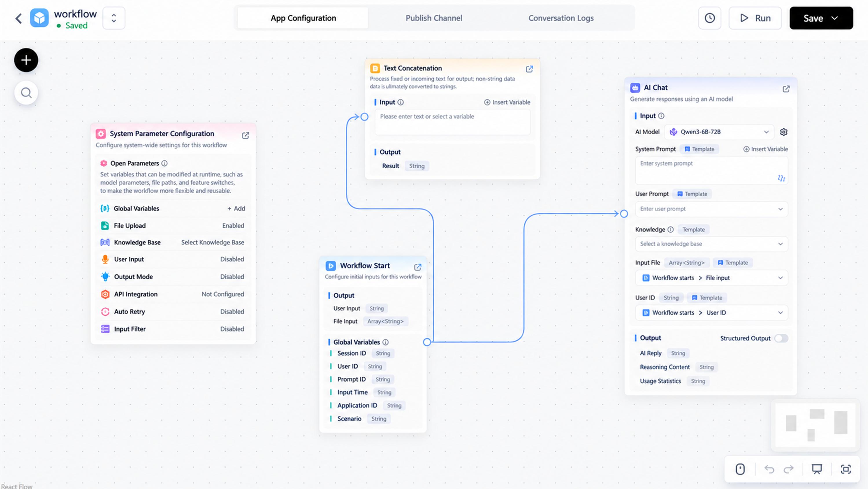Click the User Prompt Template tag
The image size is (868, 489).
click(692, 194)
